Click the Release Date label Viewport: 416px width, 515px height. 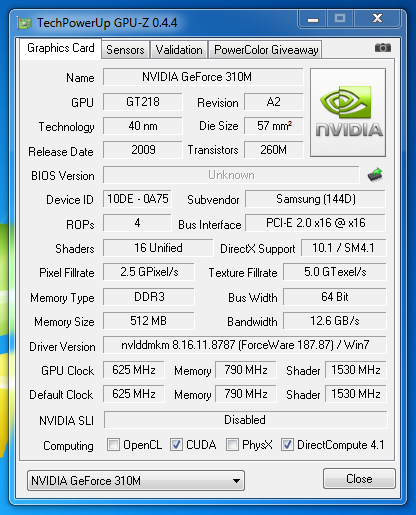click(x=61, y=152)
